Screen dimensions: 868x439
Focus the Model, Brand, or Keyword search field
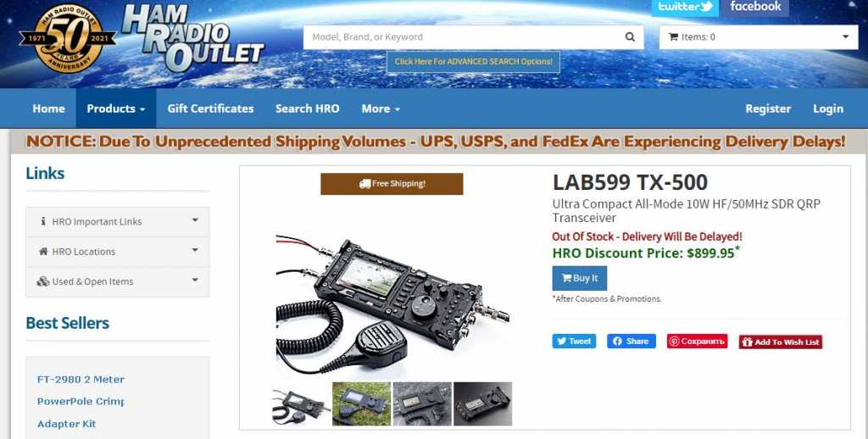point(465,37)
